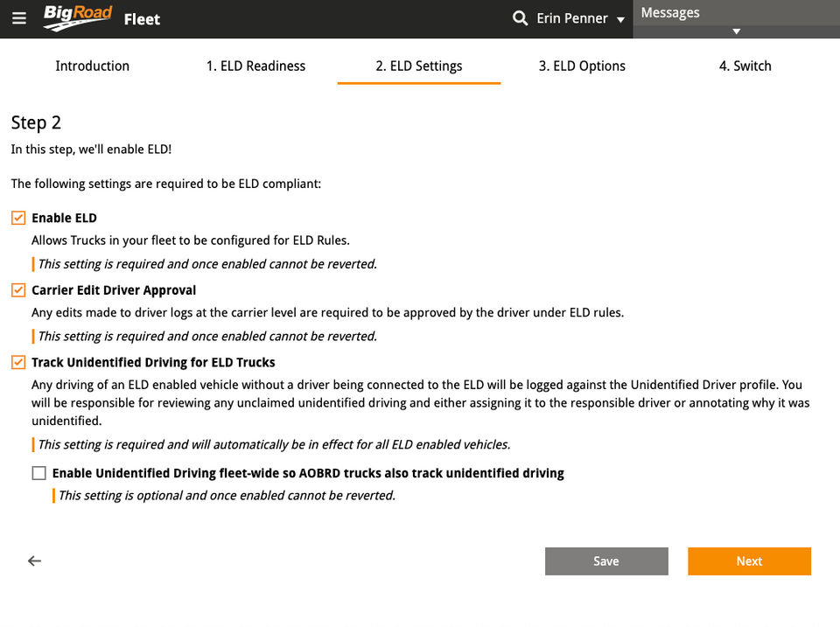Viewport: 840px width, 627px height.
Task: Switch to the Introduction tab
Action: [92, 66]
